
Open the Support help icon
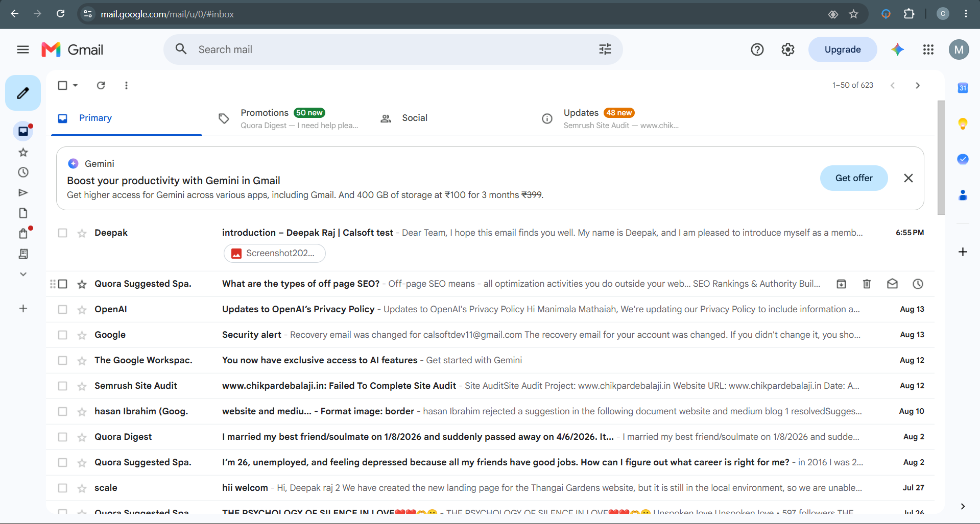coord(757,49)
